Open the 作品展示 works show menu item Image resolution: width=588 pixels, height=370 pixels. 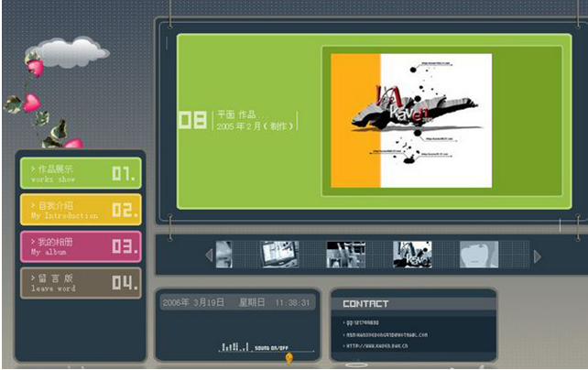click(81, 173)
